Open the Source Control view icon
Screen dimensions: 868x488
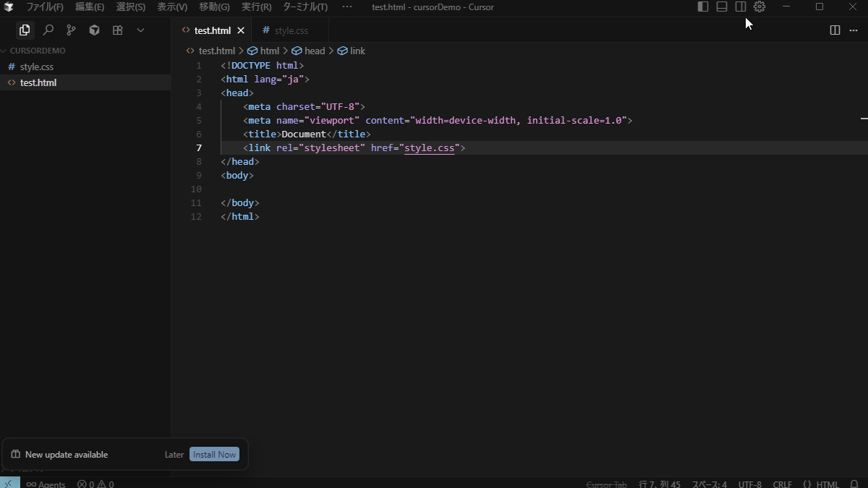tap(71, 30)
